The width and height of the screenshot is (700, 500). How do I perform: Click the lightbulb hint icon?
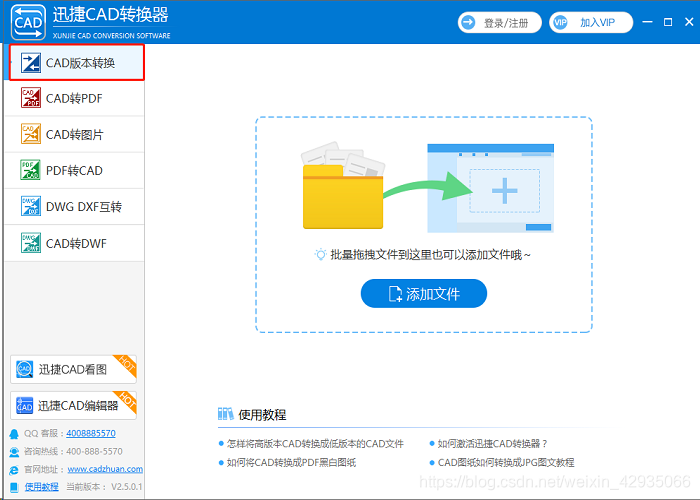tap(321, 254)
